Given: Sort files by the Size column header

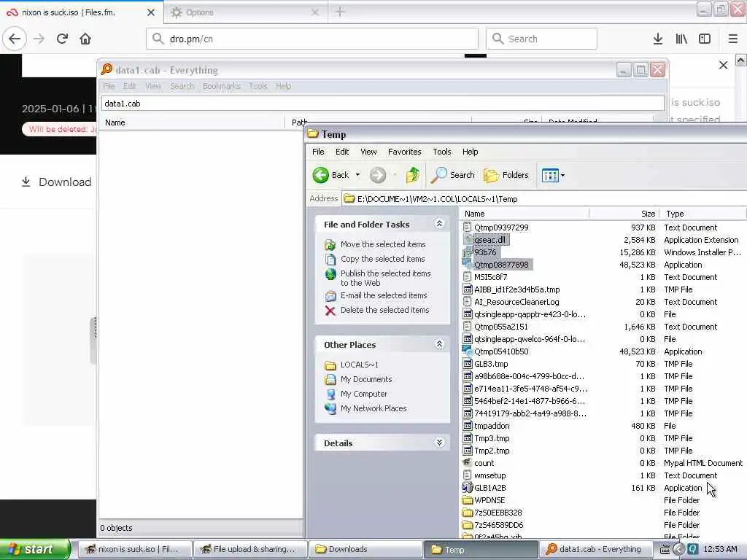Looking at the screenshot, I should (x=624, y=214).
